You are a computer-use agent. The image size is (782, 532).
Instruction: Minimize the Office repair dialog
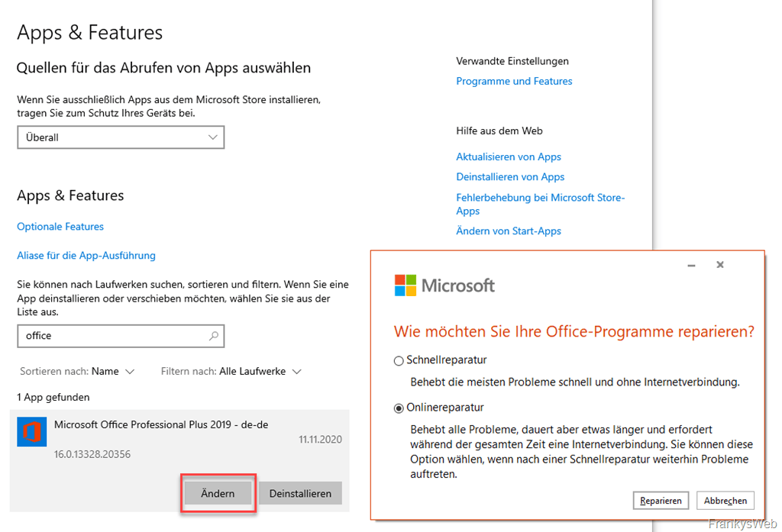pyautogui.click(x=691, y=266)
